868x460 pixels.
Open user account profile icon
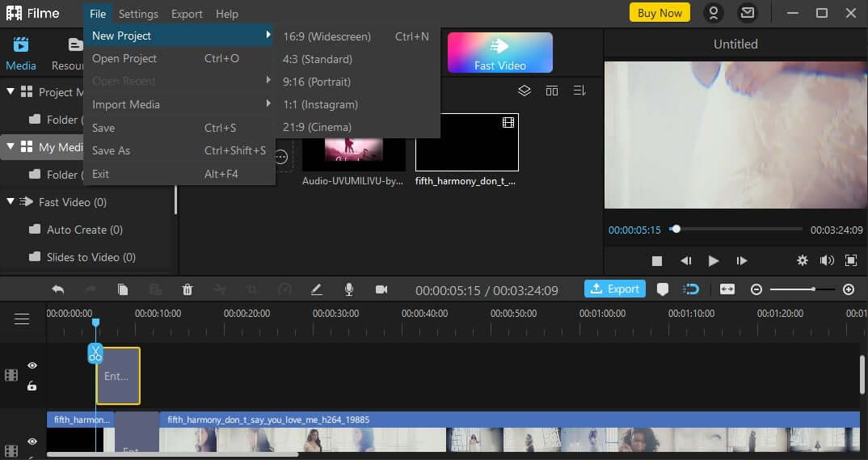713,13
